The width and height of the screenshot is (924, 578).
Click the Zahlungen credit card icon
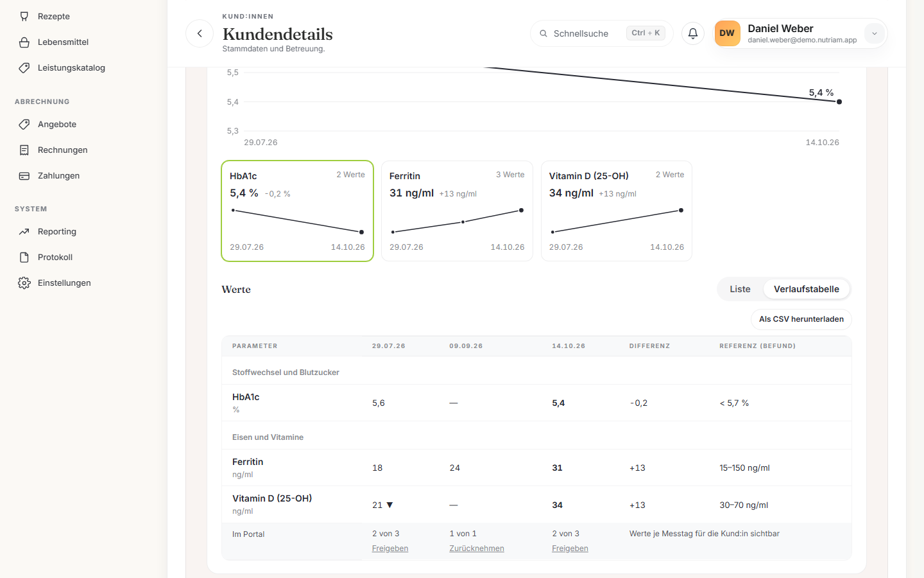[x=24, y=176]
